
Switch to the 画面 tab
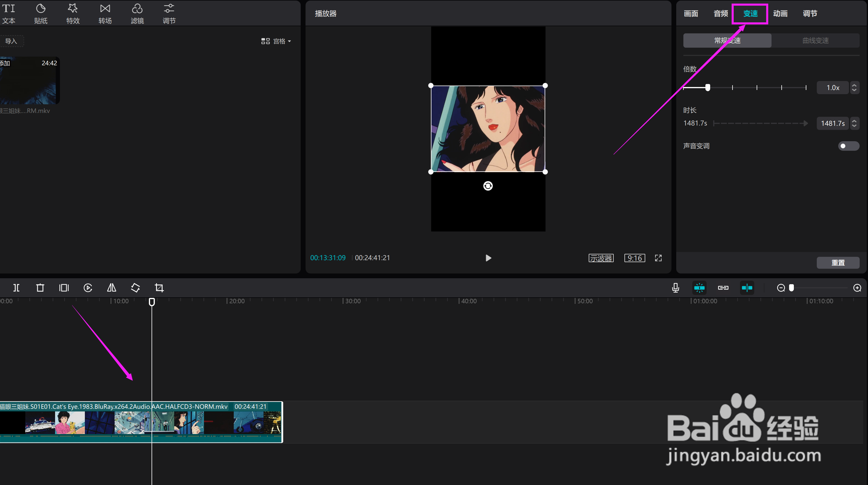(691, 13)
